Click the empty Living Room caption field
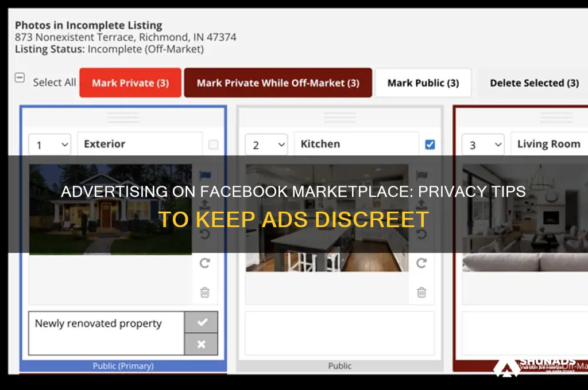This screenshot has width=588, height=390. [x=525, y=333]
